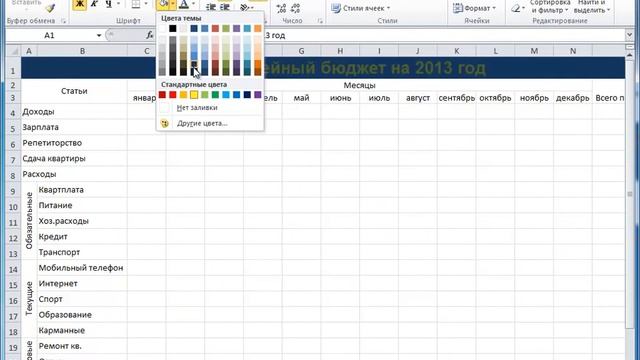Image resolution: width=640 pixels, height=360 pixels.
Task: Click the Сдача квартиры cell
Action: 74,158
